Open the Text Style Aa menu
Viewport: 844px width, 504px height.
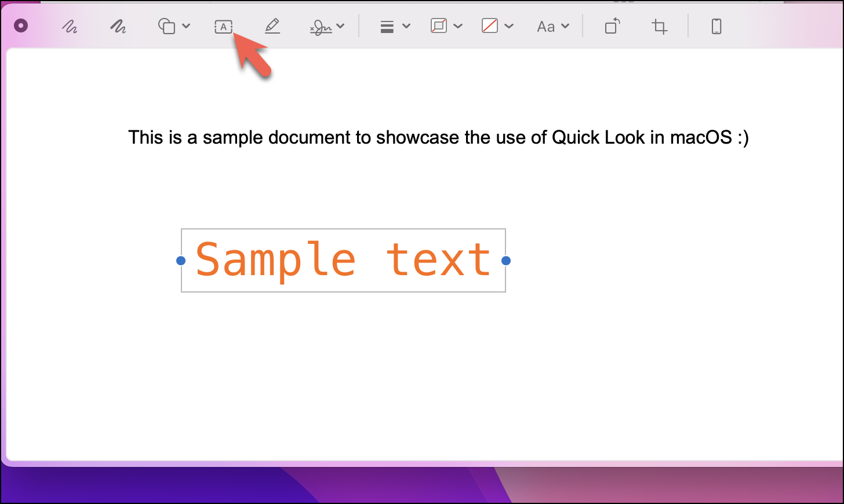tap(546, 27)
